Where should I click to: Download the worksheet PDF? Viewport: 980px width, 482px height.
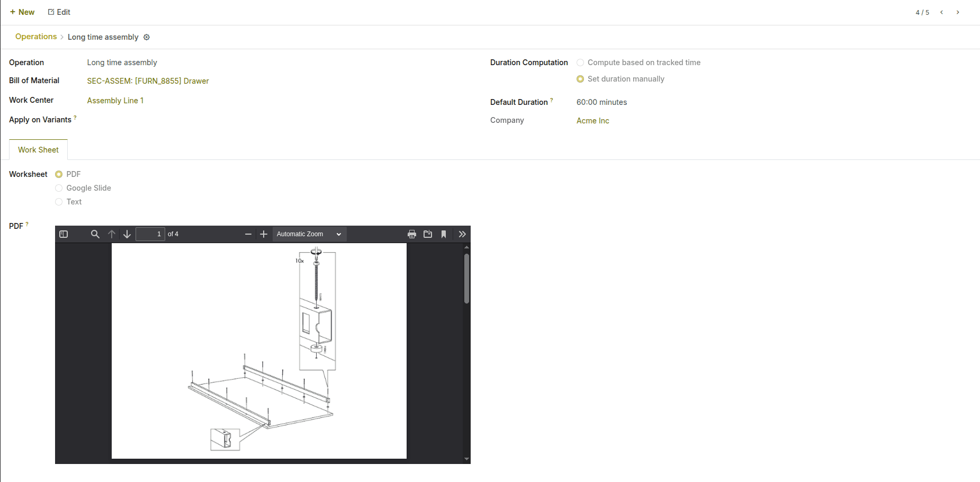[x=428, y=234]
